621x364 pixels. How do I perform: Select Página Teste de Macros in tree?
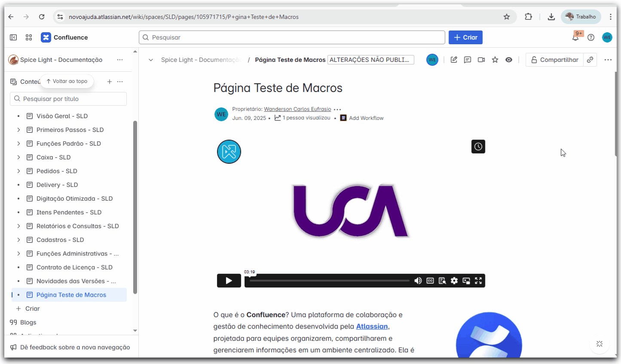pos(71,295)
